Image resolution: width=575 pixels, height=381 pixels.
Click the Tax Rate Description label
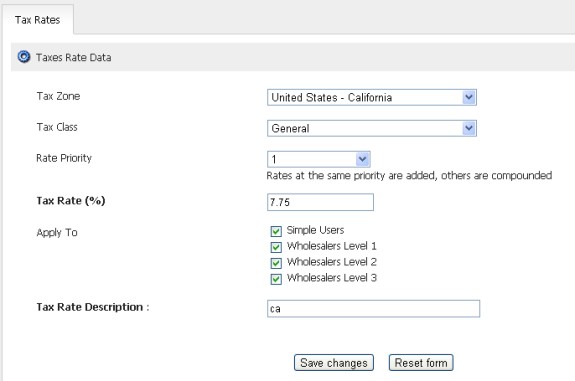(x=93, y=307)
